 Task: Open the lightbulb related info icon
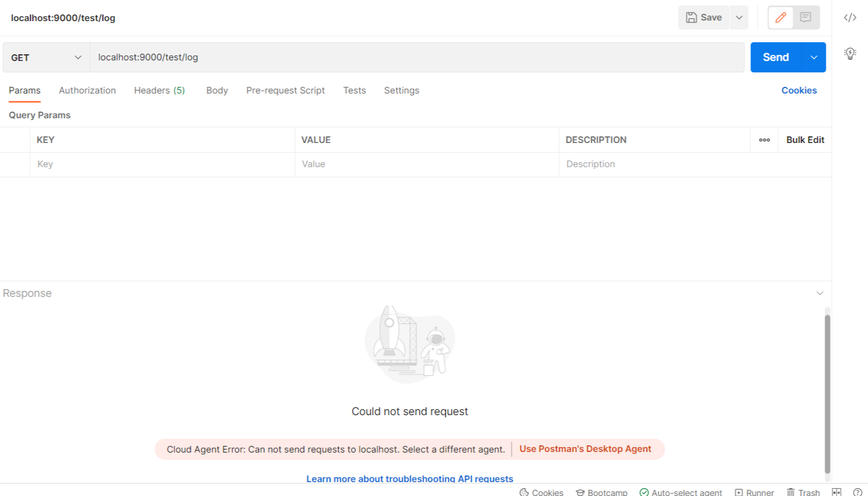click(850, 54)
